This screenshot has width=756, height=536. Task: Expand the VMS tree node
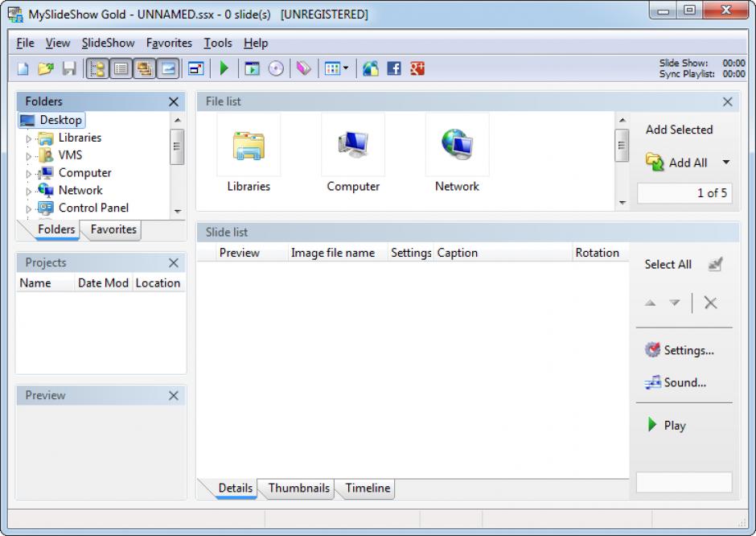click(x=28, y=156)
